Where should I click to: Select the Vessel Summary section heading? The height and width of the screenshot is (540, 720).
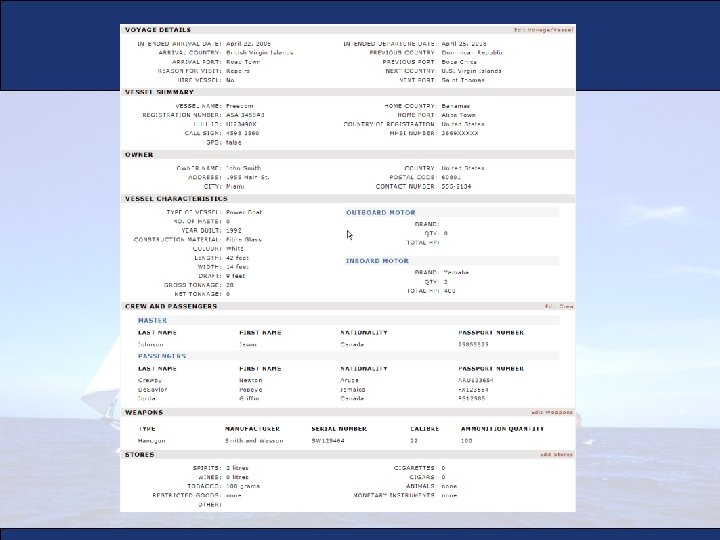[x=159, y=92]
